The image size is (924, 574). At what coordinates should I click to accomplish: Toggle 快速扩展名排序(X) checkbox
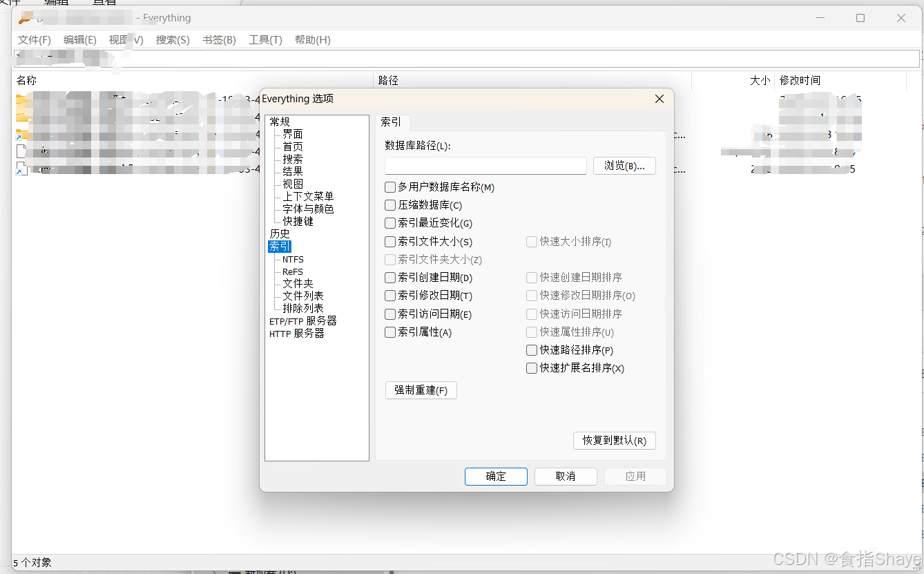(x=575, y=368)
